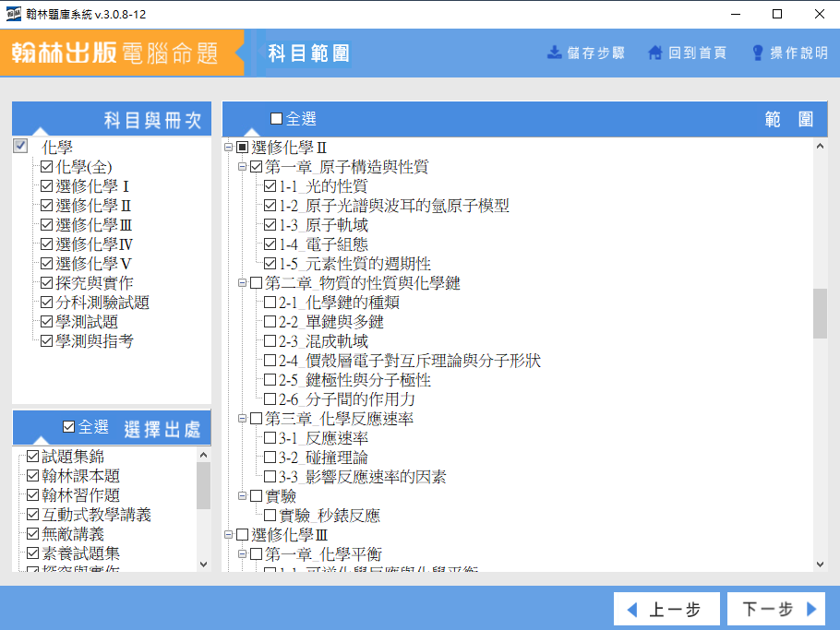Select the 選修化學Ⅲ subject in left list
840x630 pixels.
point(94,225)
